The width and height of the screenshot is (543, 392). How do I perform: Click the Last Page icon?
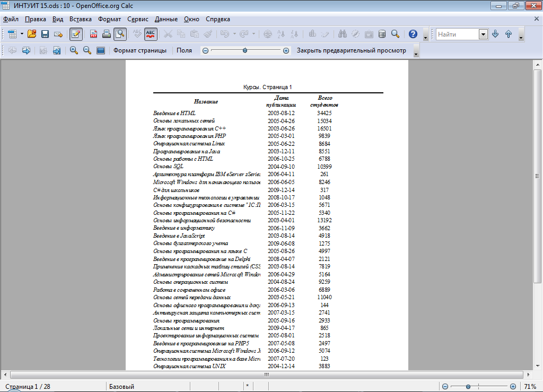point(56,50)
